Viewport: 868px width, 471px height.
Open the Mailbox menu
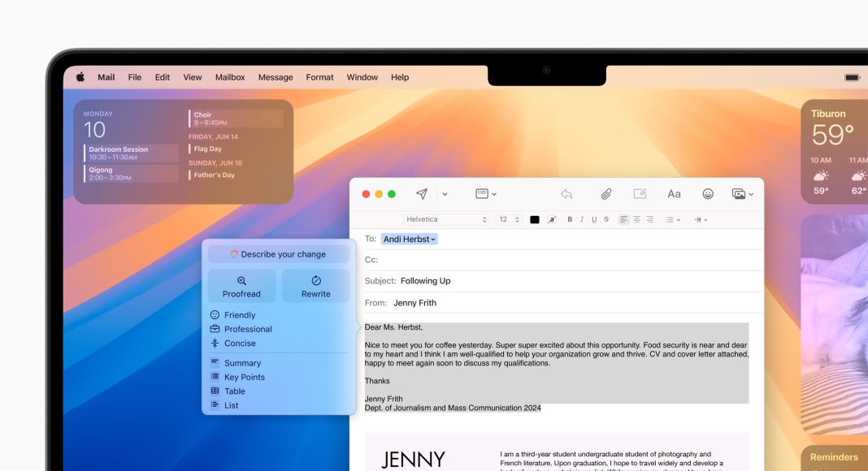point(230,77)
